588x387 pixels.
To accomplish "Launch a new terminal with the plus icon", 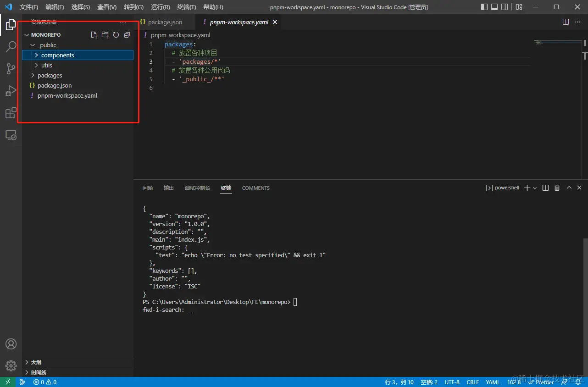I will click(527, 188).
